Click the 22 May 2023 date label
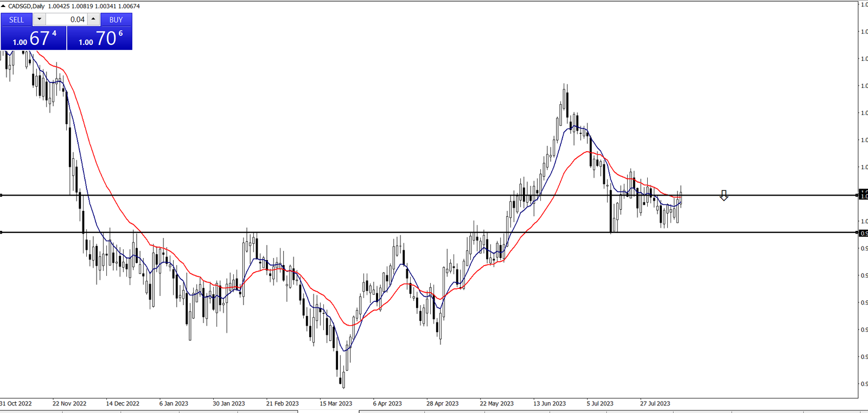868x413 pixels. click(496, 403)
